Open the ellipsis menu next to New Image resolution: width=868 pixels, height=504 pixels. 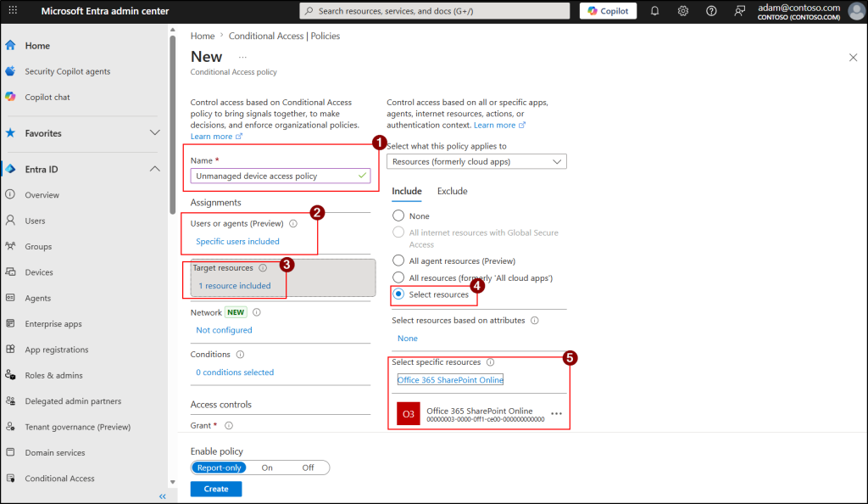pyautogui.click(x=242, y=57)
